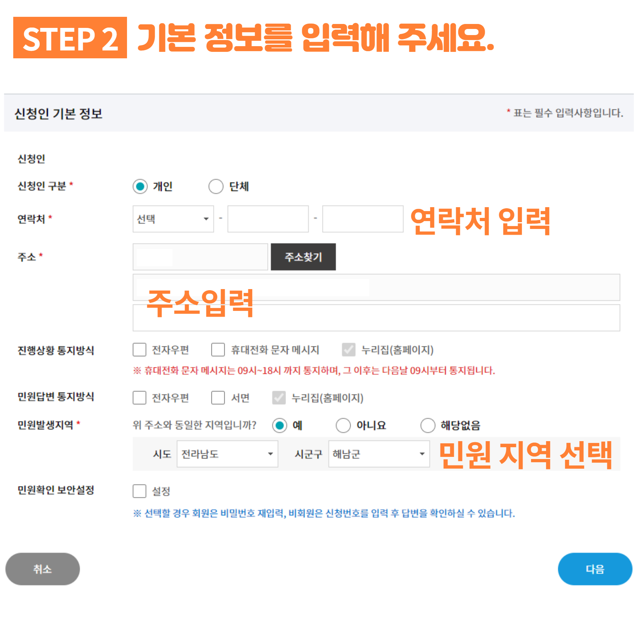Check the 서면 reply notification checkbox
Screen dimensions: 644x644
(x=218, y=397)
